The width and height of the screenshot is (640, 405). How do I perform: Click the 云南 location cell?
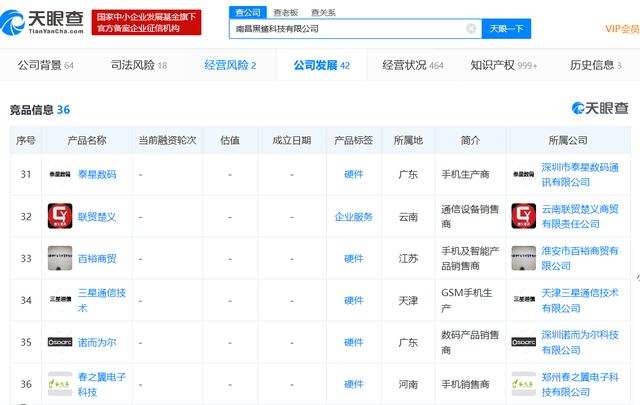(408, 216)
